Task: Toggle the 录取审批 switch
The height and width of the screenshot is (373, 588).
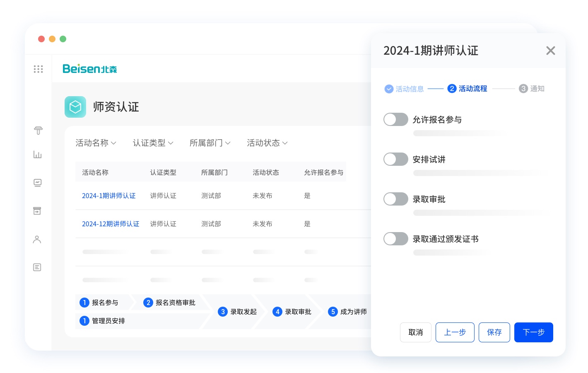Action: tap(395, 199)
